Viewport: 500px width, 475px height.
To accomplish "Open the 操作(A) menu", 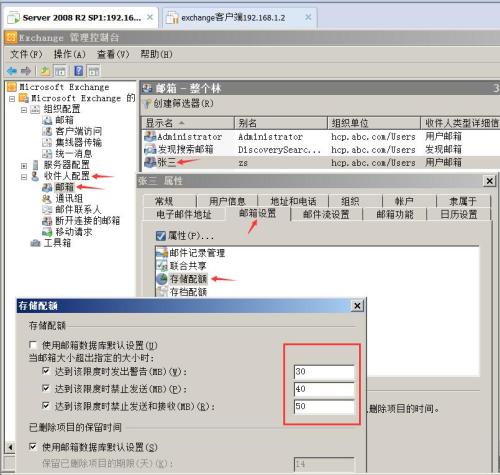I will (69, 54).
